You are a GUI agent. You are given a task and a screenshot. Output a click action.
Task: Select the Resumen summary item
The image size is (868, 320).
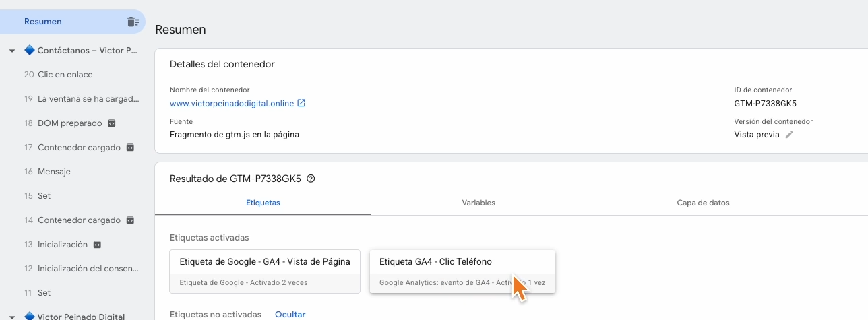[43, 22]
